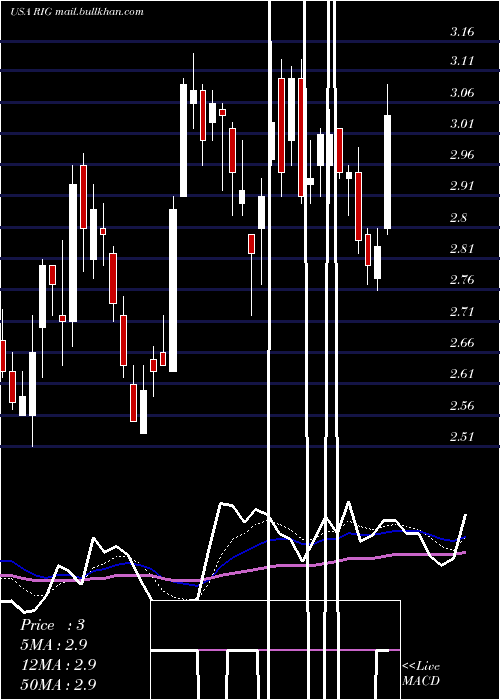Click the 3.11 price axis label
Image resolution: width=500 pixels, height=700 pixels.
462,61
